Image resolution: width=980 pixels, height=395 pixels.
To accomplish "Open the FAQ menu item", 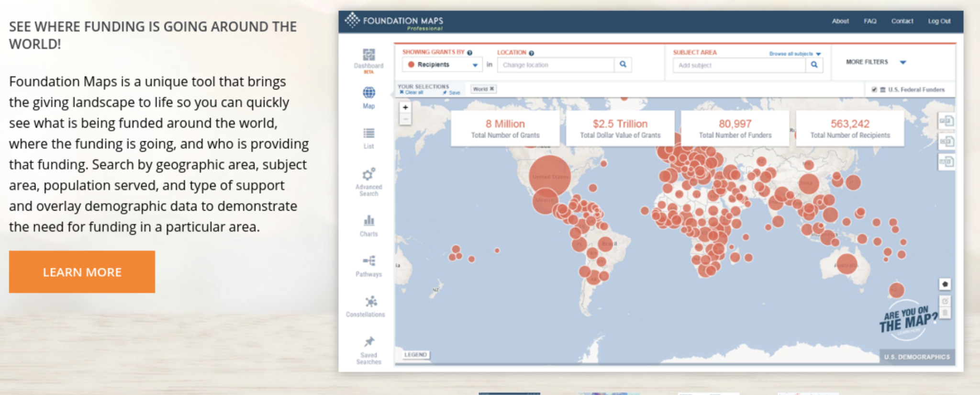I will click(870, 21).
